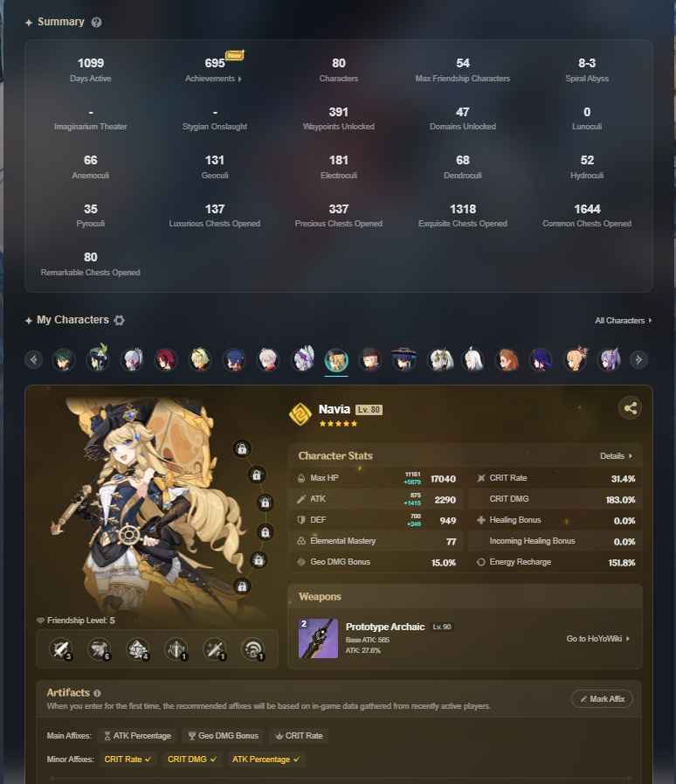Open My Characters settings gear icon
The height and width of the screenshot is (784, 676).
click(119, 320)
